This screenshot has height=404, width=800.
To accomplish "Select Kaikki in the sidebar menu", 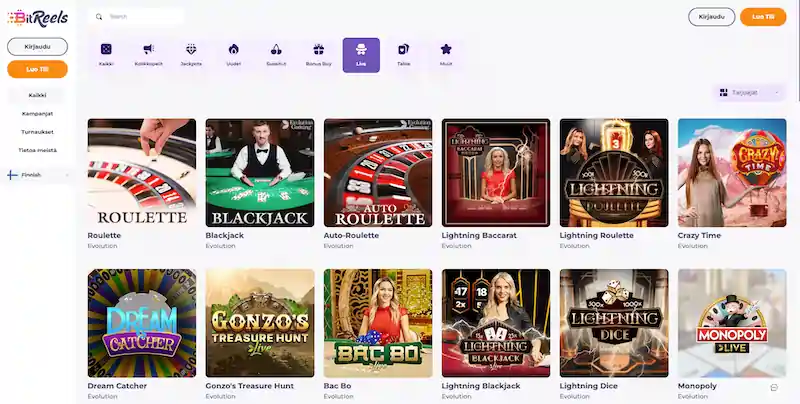I will 37,95.
